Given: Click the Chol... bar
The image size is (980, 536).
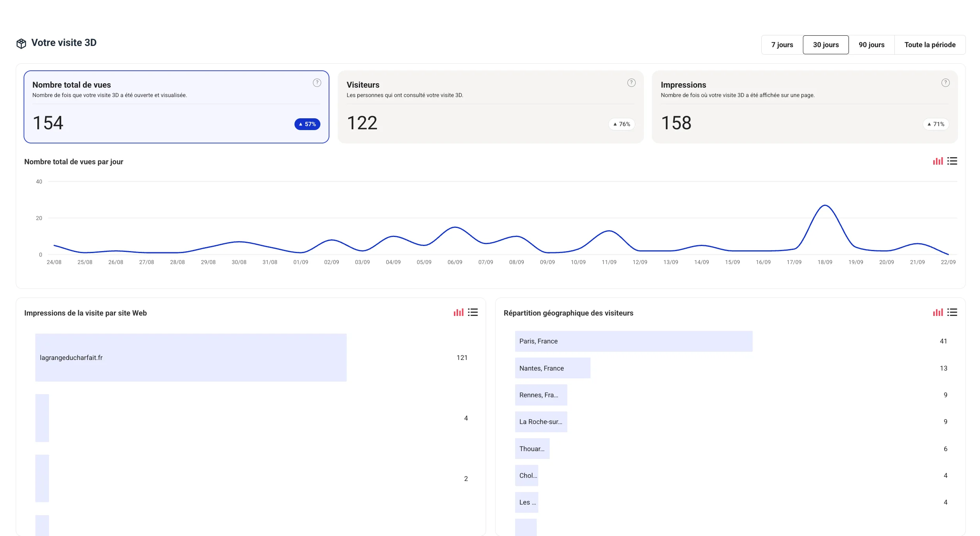Looking at the screenshot, I should 527,475.
